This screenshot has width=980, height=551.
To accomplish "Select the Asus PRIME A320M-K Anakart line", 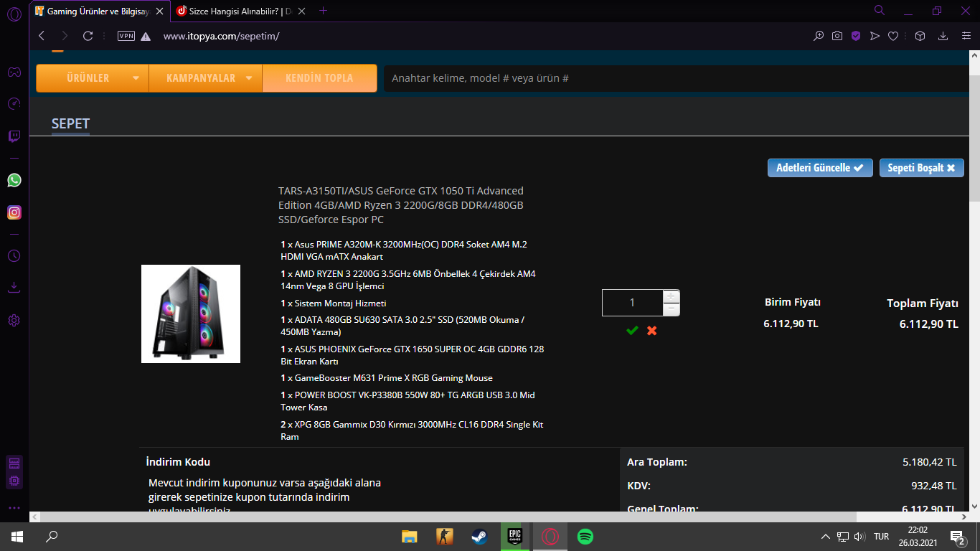I will click(x=404, y=250).
